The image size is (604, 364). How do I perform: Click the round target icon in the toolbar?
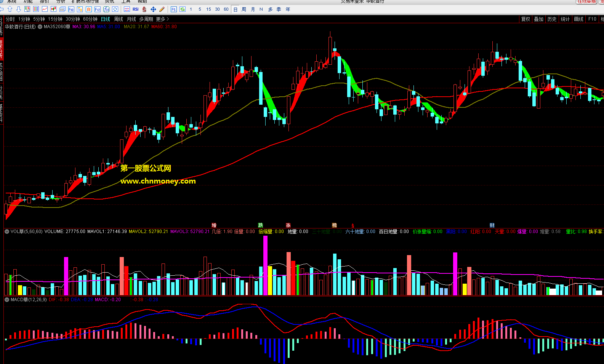pyautogui.click(x=115, y=9)
